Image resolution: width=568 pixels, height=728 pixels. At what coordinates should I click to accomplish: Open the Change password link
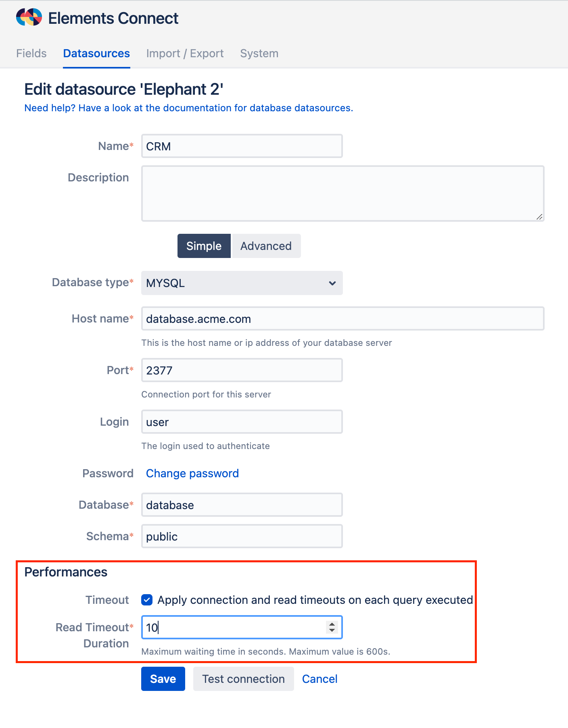coord(192,473)
